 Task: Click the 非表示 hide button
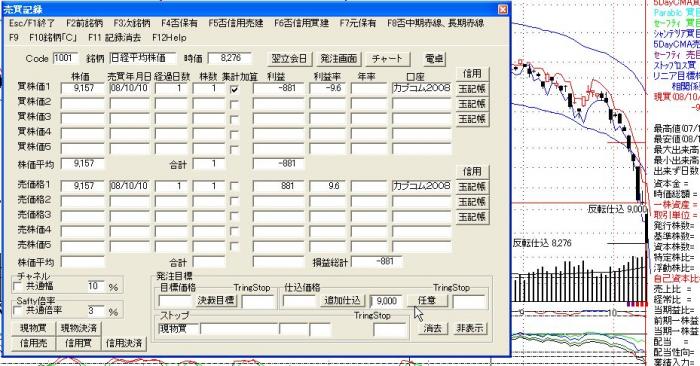[470, 329]
